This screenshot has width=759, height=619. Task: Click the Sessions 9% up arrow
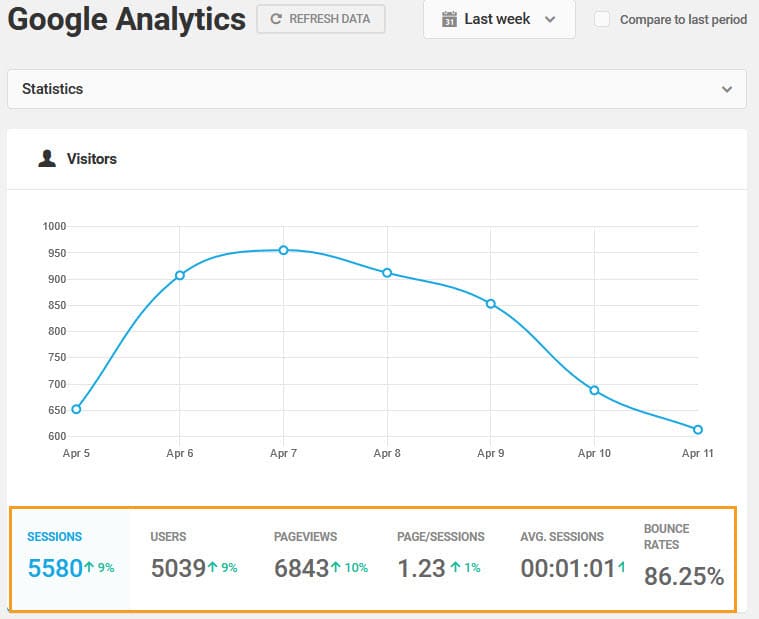click(89, 567)
